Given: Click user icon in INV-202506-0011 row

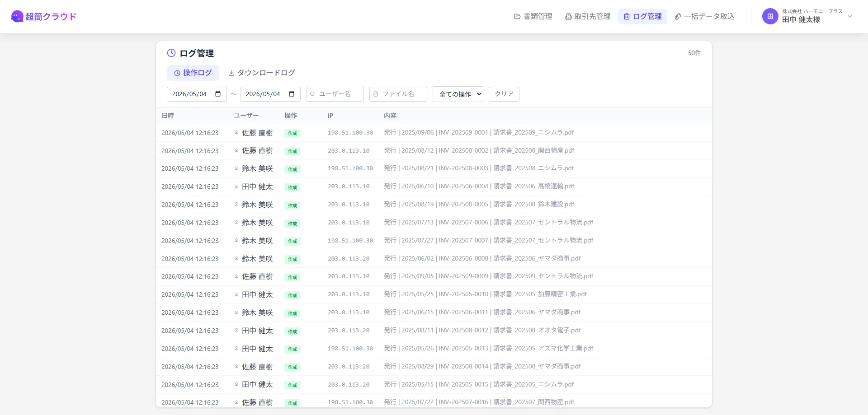Looking at the screenshot, I should tap(236, 313).
